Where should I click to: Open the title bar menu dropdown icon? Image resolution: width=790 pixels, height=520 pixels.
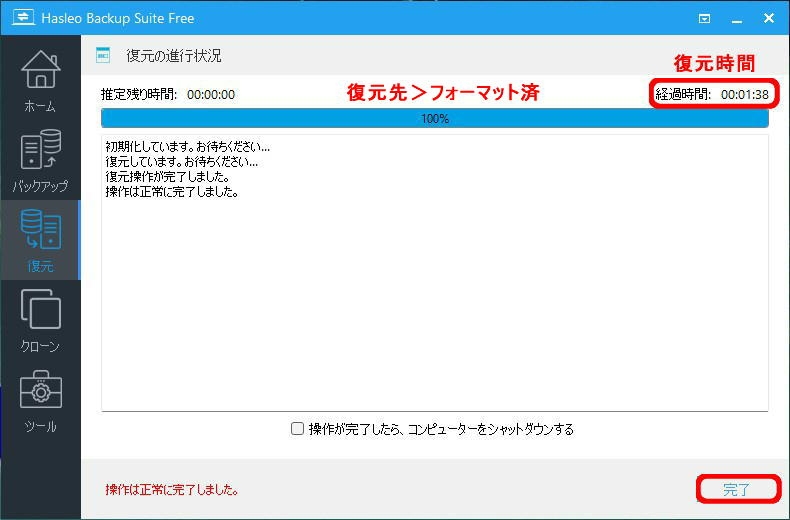(x=704, y=19)
